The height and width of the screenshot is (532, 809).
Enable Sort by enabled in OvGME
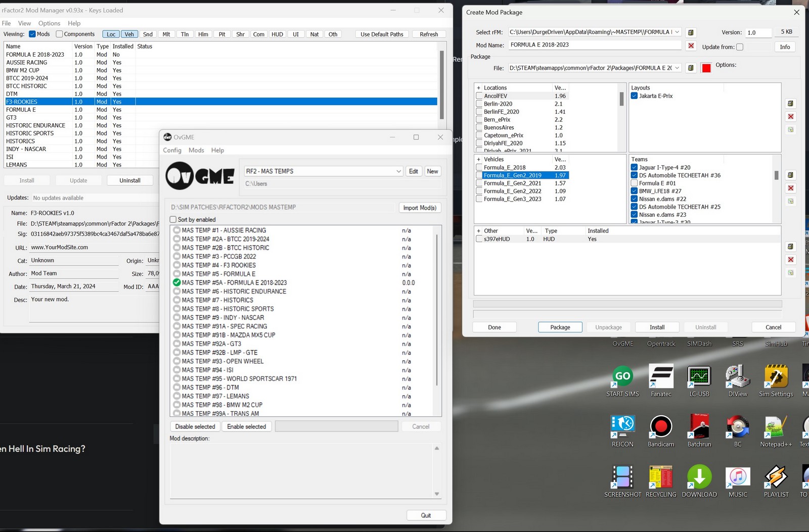(173, 220)
